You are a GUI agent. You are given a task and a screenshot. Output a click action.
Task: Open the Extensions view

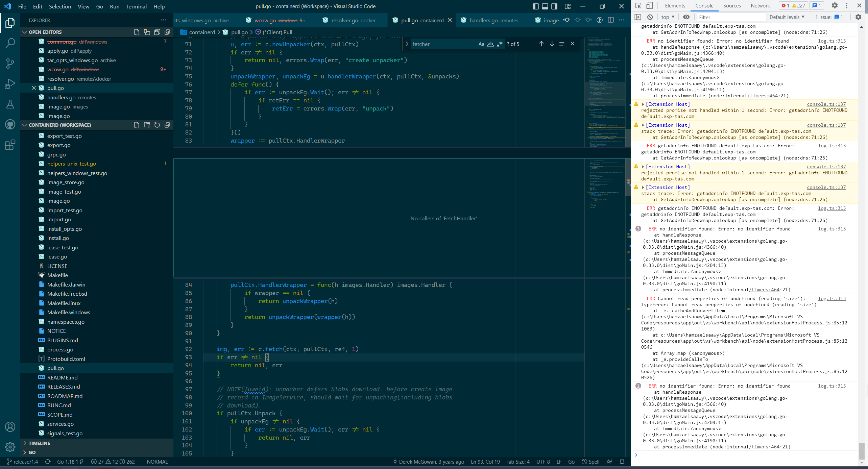tap(10, 145)
